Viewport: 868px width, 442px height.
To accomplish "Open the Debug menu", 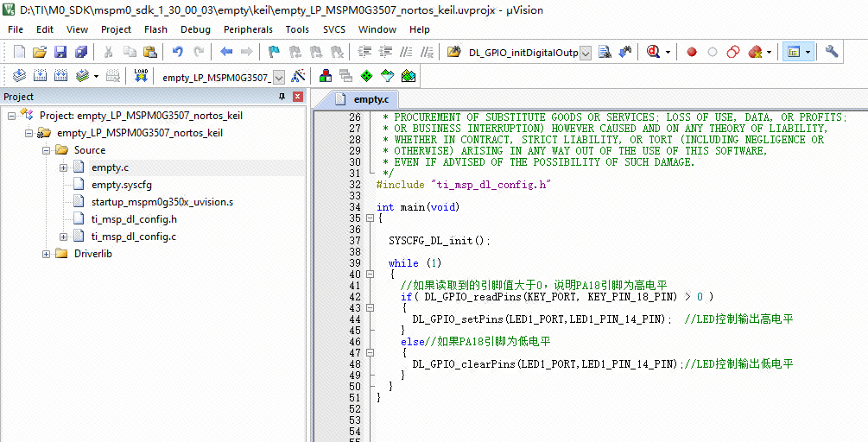I will click(x=195, y=29).
